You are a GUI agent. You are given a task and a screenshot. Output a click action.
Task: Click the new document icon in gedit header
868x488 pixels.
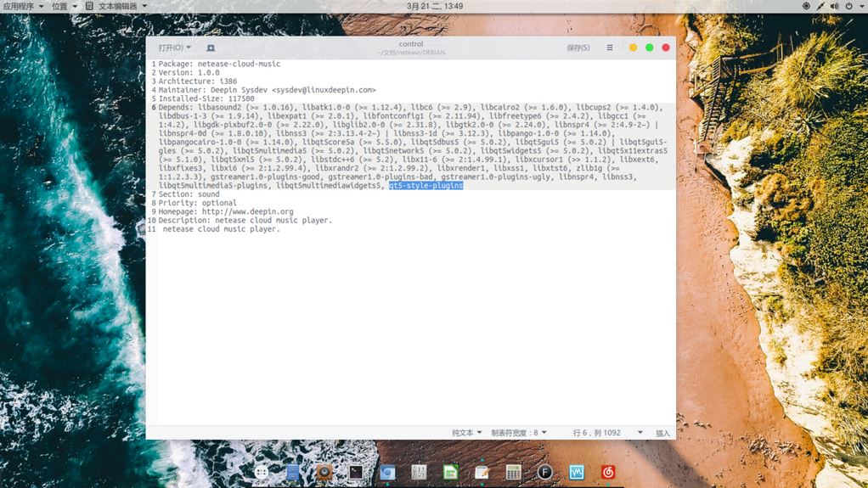[x=211, y=48]
